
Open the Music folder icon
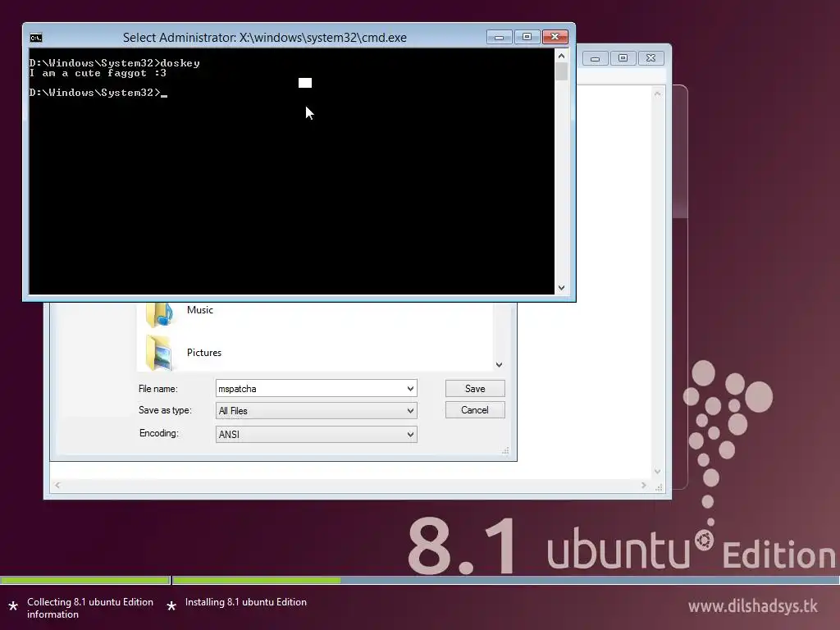tap(160, 314)
